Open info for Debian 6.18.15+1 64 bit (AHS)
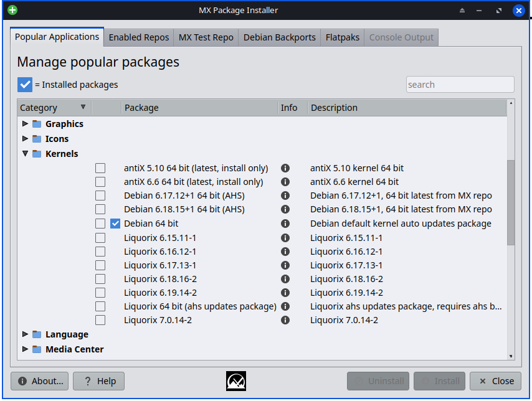 click(x=285, y=209)
